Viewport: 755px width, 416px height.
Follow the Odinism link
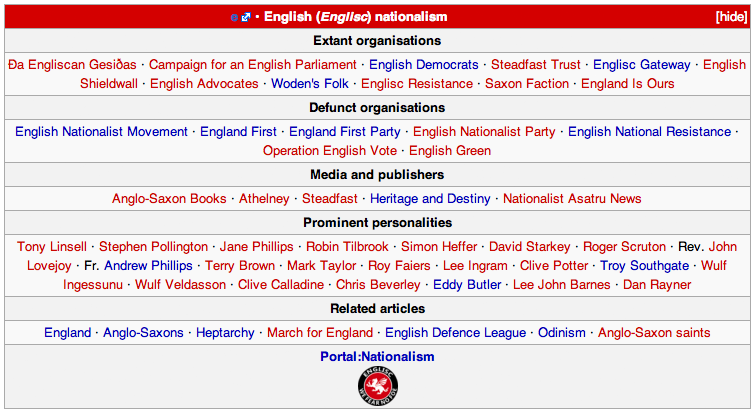coord(562,333)
